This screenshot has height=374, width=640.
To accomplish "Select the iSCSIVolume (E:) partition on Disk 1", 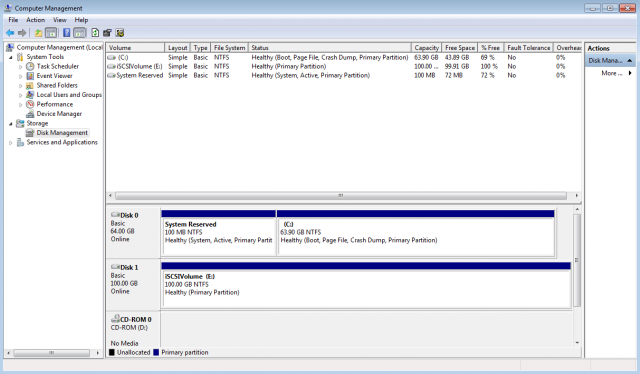I will 366,285.
